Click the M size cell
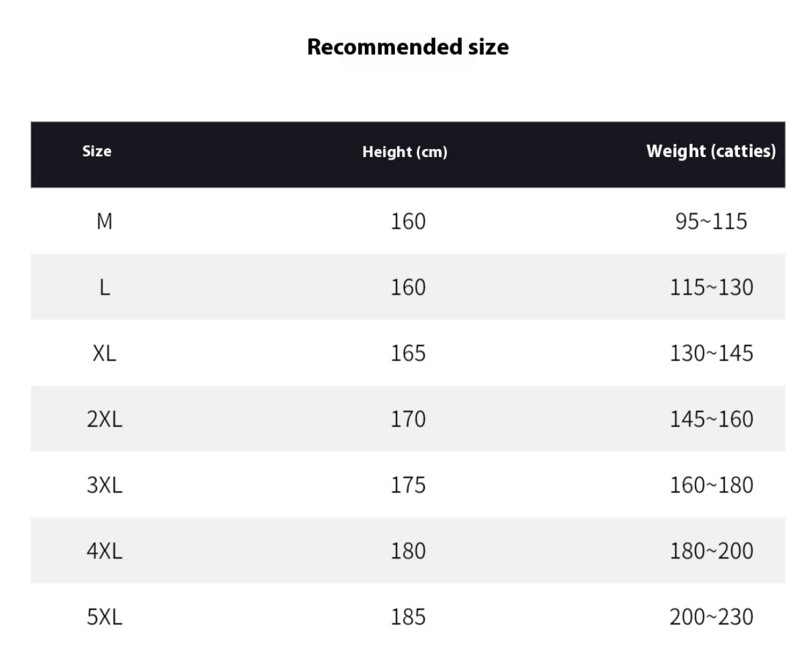Screen dimensions: 812x669 point(105,221)
